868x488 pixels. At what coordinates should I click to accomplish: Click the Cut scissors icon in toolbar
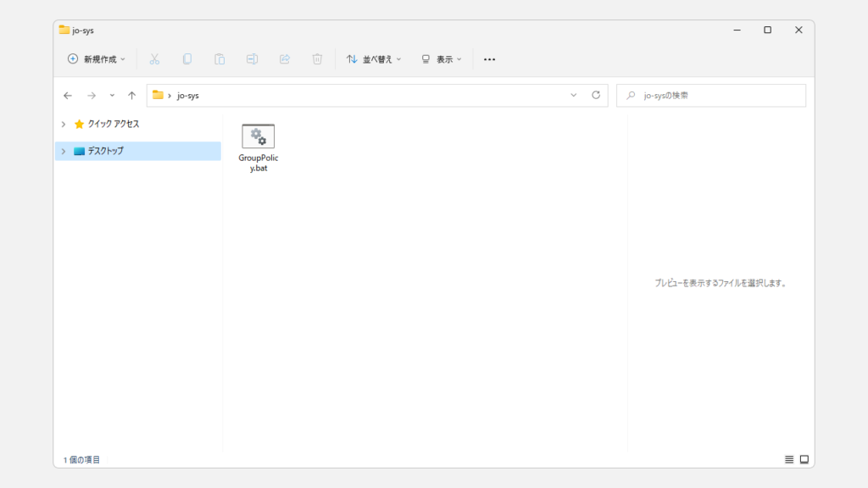[154, 59]
